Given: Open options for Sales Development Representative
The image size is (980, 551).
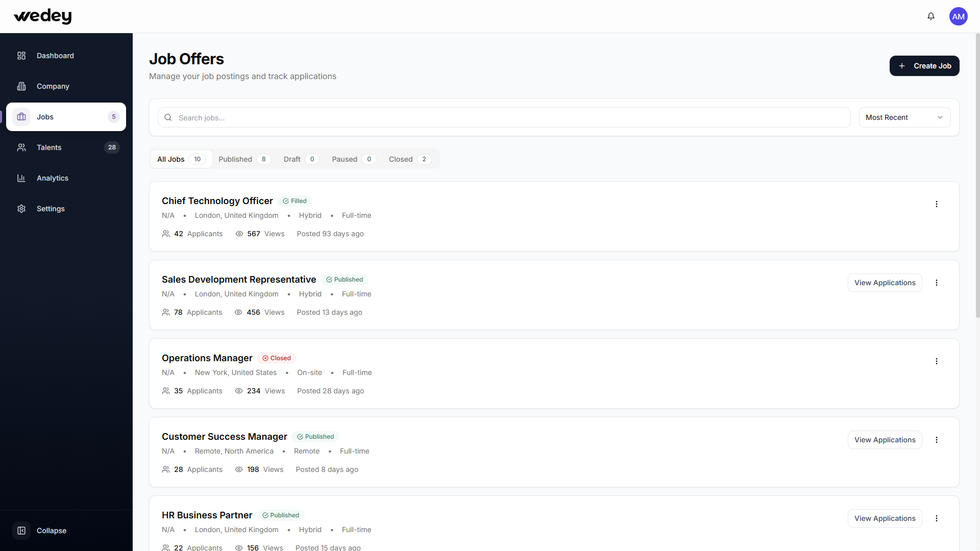Looking at the screenshot, I should (x=936, y=283).
